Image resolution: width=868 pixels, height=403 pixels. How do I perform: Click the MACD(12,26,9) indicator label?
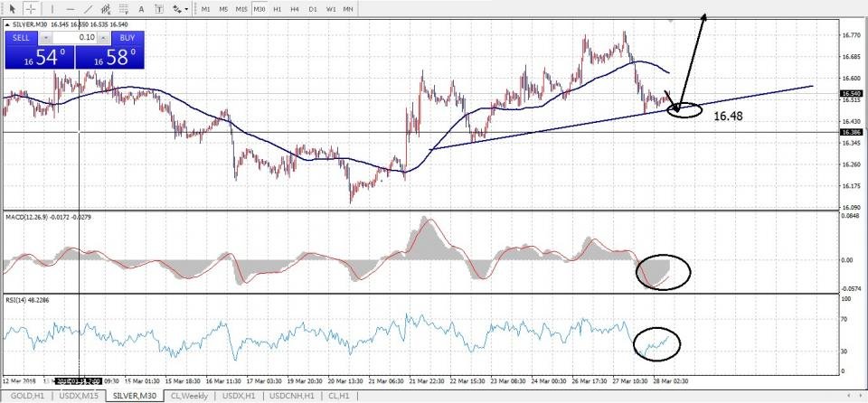pyautogui.click(x=48, y=217)
